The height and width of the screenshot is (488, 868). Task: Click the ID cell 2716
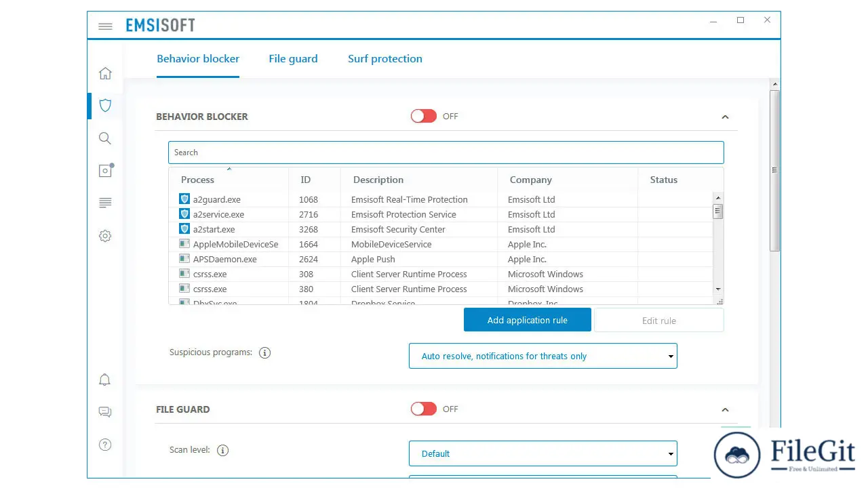pyautogui.click(x=308, y=214)
